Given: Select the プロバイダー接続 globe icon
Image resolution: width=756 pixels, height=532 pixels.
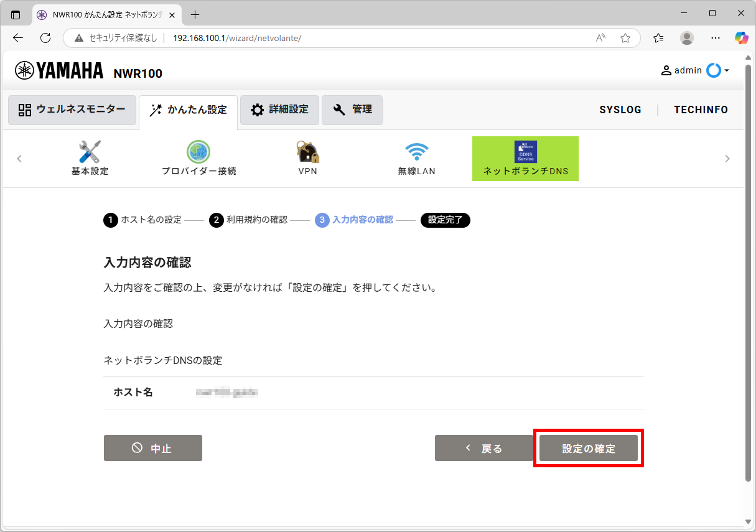Looking at the screenshot, I should click(x=198, y=152).
